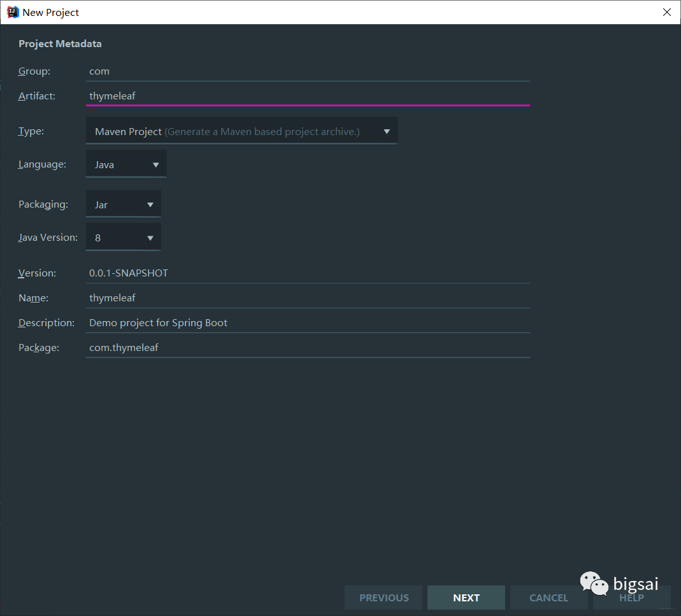Cancel the project wizard

click(548, 598)
